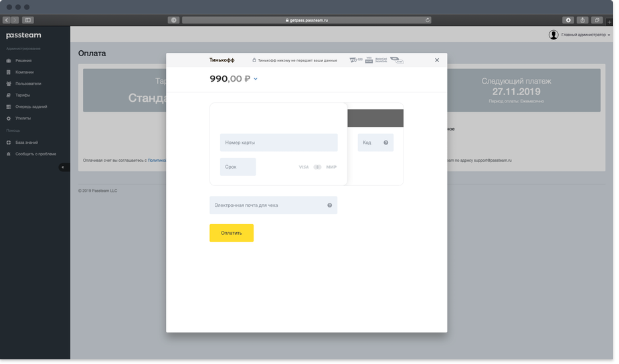
Task: Open Тарифы in the sidebar
Action: point(23,95)
